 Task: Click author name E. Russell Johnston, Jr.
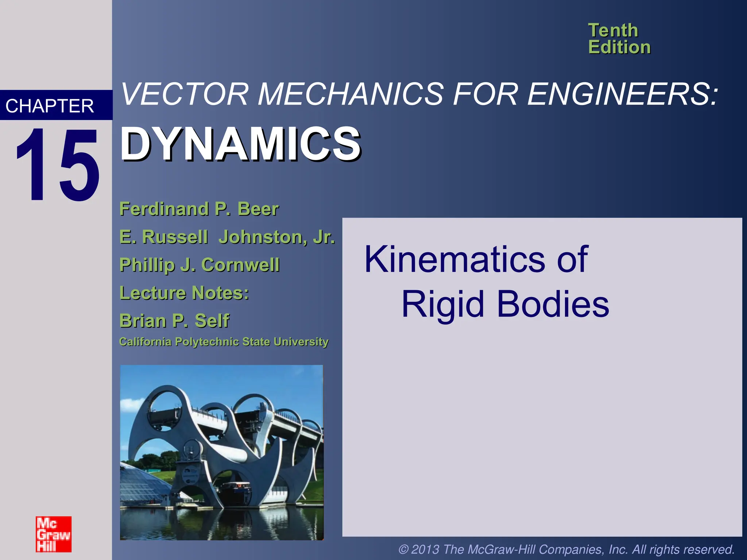click(227, 237)
